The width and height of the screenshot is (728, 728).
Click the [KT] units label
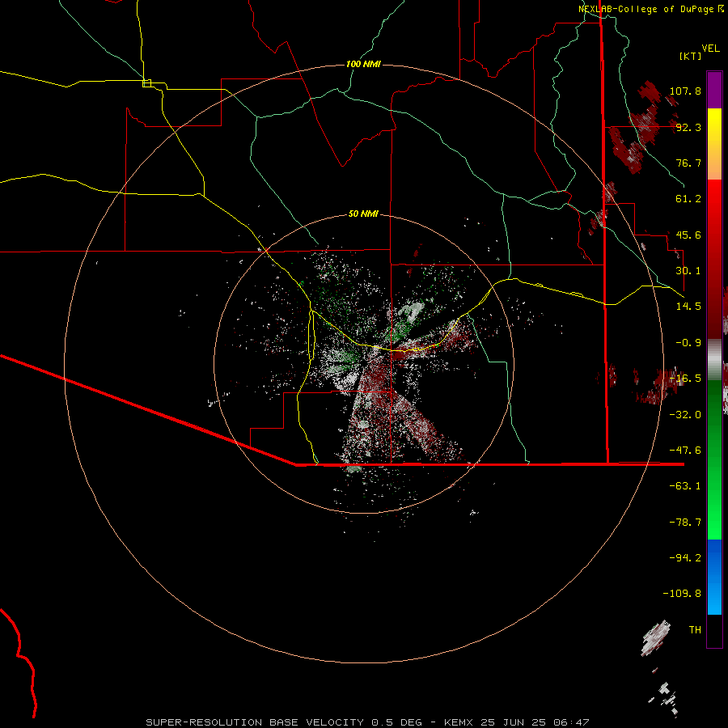coord(691,56)
